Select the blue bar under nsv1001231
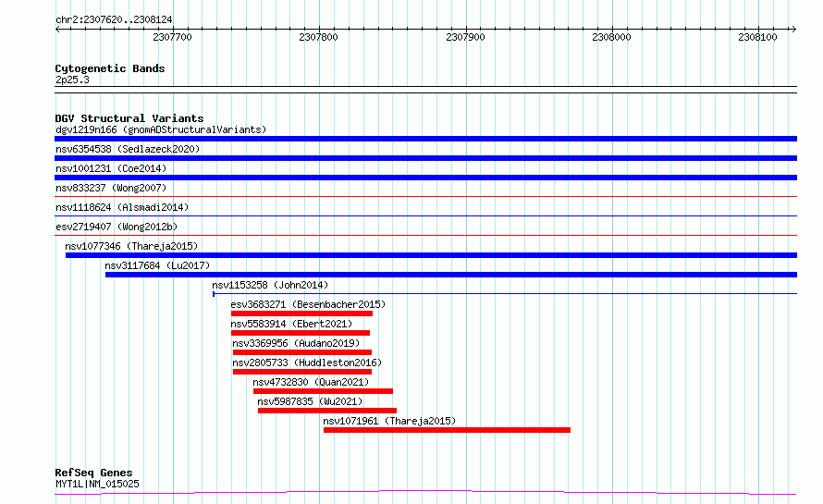823x504 pixels. pos(425,178)
